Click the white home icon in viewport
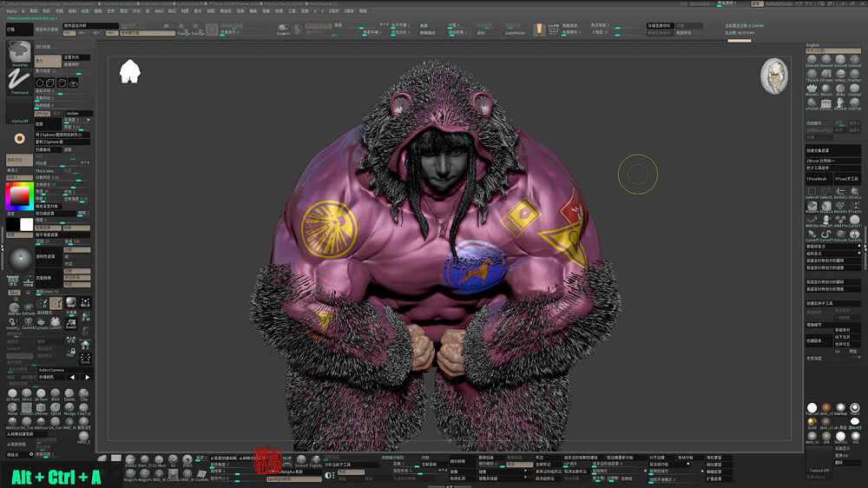This screenshot has width=868, height=488. click(x=130, y=71)
